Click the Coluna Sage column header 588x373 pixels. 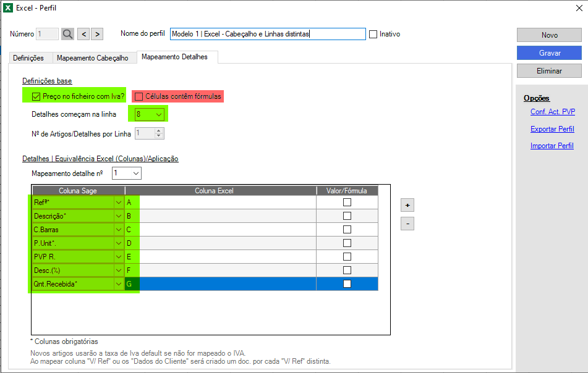(78, 191)
